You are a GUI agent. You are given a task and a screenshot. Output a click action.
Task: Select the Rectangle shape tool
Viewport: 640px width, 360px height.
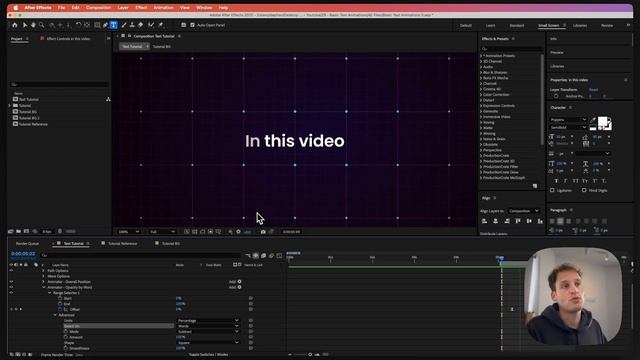pos(97,25)
